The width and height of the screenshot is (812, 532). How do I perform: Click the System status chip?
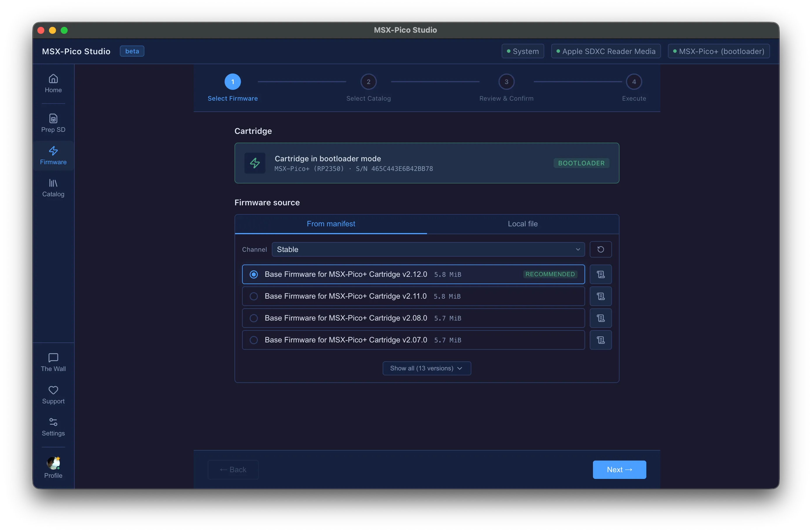(523, 51)
